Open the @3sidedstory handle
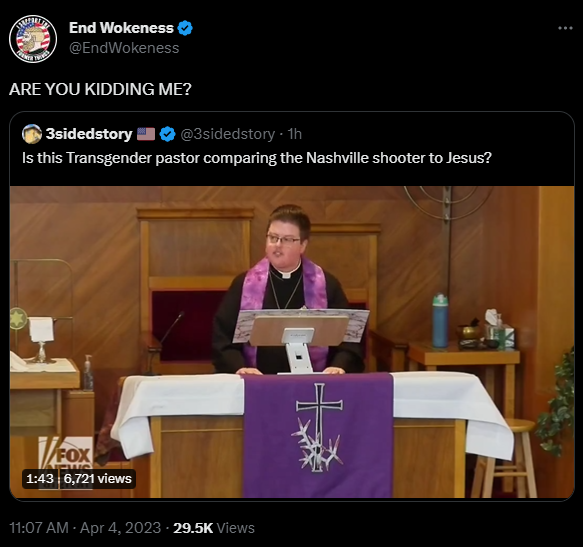Screen dimensions: 583x547 (228, 134)
